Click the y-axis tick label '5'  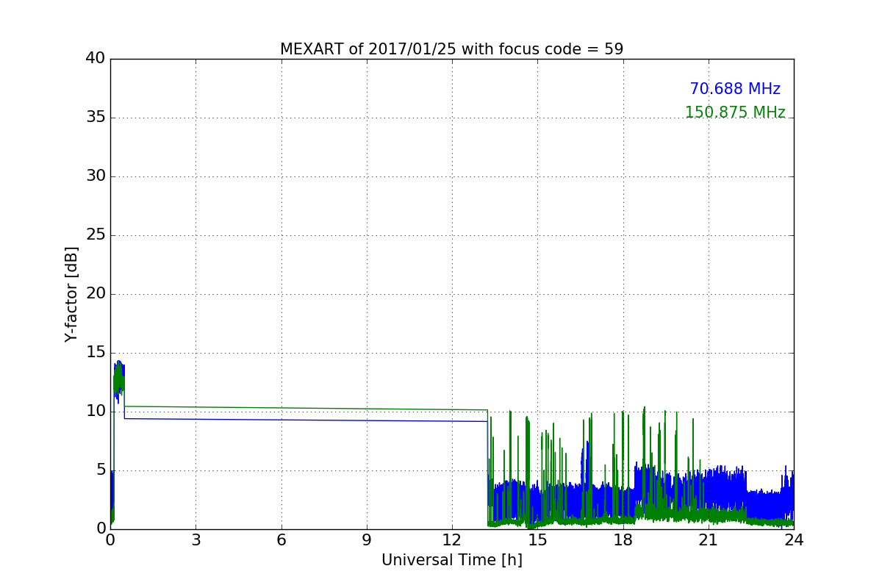point(100,470)
